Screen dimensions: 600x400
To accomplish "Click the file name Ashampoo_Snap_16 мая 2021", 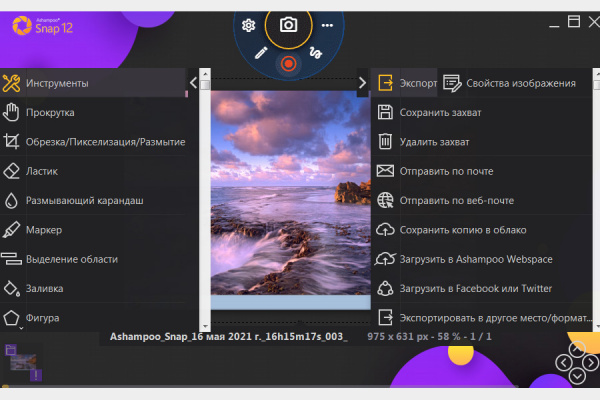I will click(229, 337).
